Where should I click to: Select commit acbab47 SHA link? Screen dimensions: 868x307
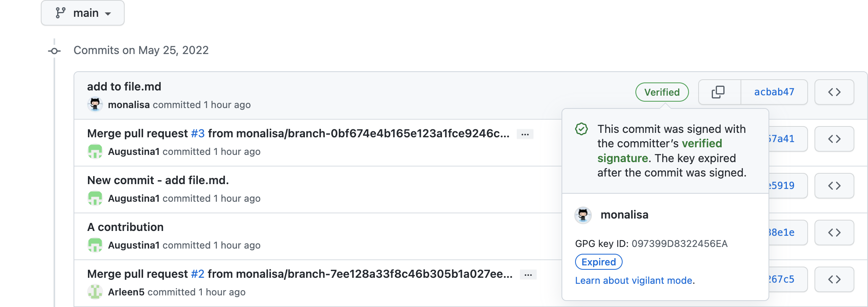click(x=774, y=92)
